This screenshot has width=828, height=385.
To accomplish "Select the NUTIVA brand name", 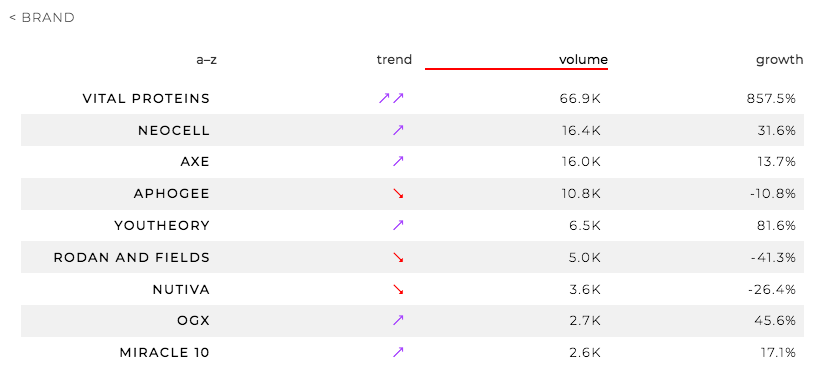I will pyautogui.click(x=181, y=289).
